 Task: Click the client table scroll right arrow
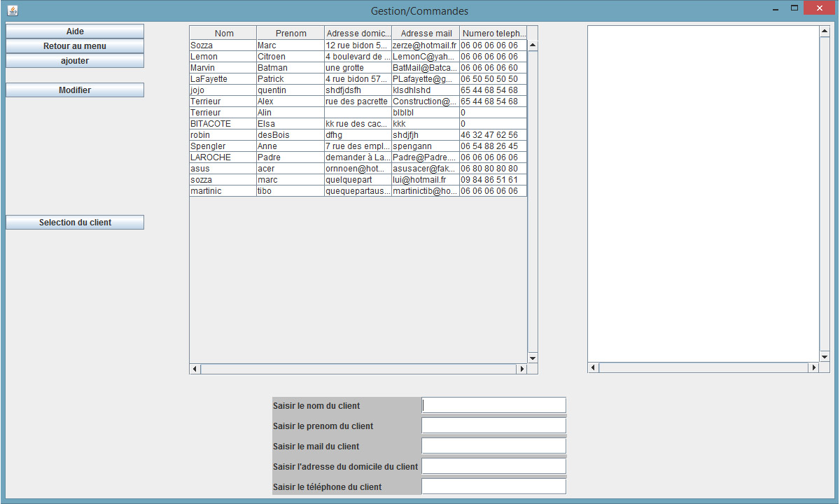pyautogui.click(x=521, y=368)
